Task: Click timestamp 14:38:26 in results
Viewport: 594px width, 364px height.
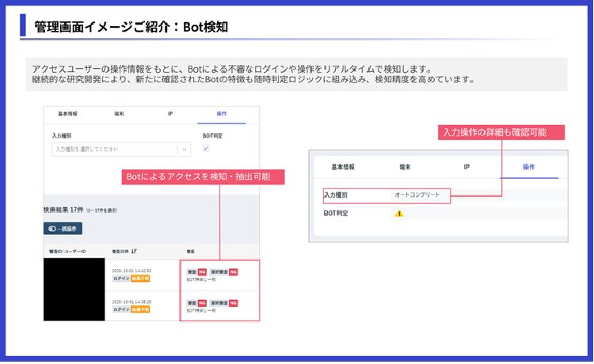Action: coord(131,302)
